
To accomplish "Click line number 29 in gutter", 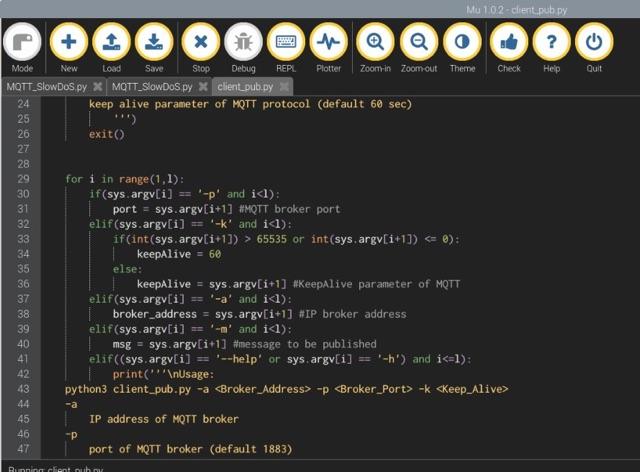I will coord(23,179).
